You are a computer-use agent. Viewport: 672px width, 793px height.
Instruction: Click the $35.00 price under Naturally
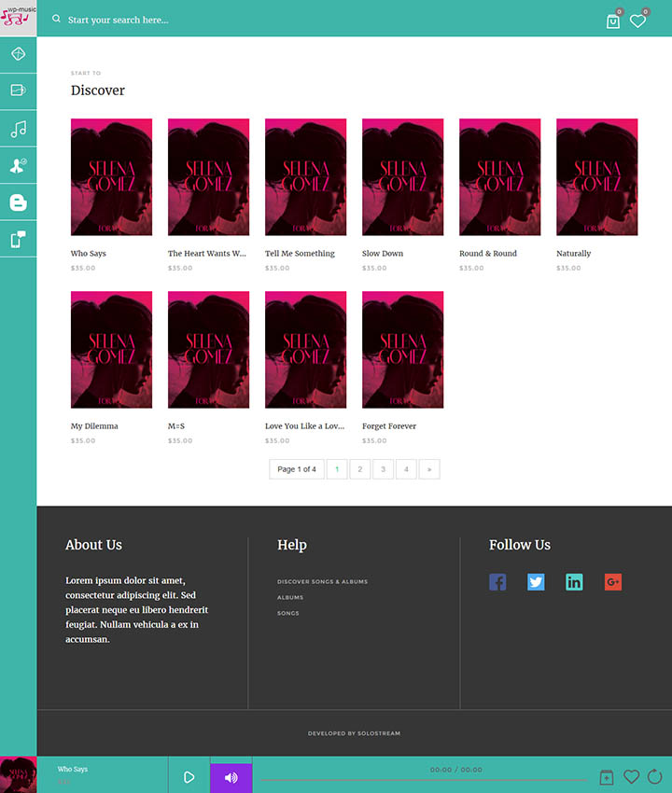[568, 268]
